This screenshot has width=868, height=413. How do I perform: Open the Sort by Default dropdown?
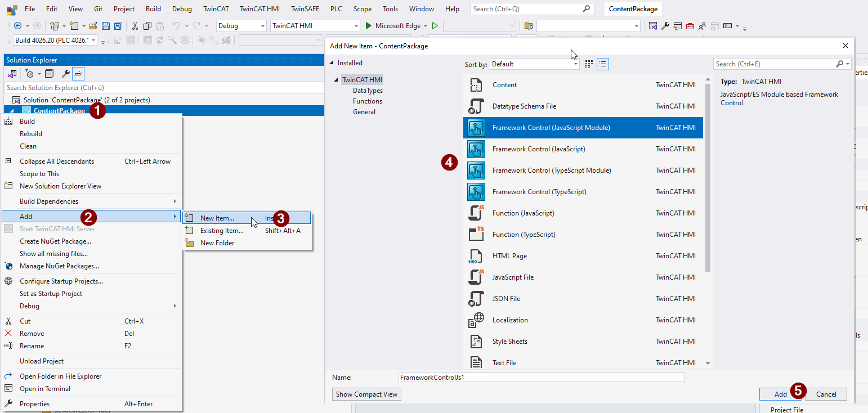[x=533, y=64]
